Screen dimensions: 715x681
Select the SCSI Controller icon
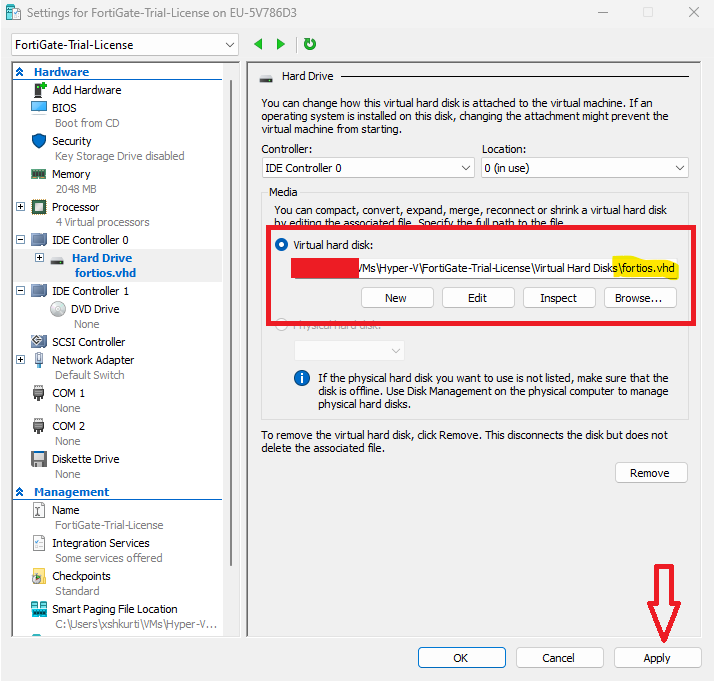(39, 341)
